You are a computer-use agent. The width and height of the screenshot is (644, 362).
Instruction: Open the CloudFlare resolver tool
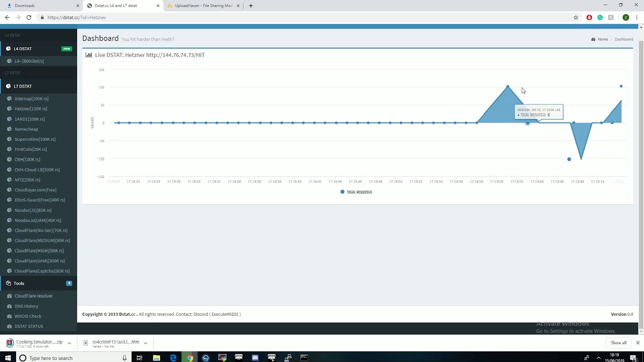(33, 296)
